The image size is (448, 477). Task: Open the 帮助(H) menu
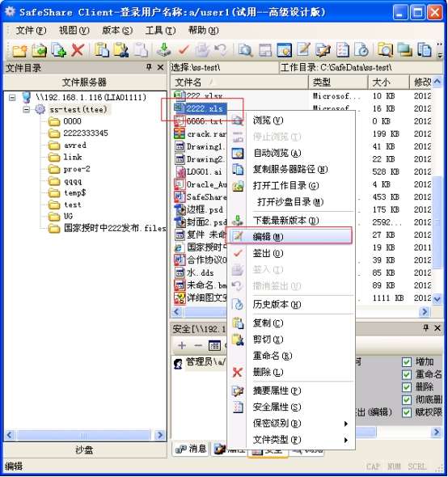point(203,30)
